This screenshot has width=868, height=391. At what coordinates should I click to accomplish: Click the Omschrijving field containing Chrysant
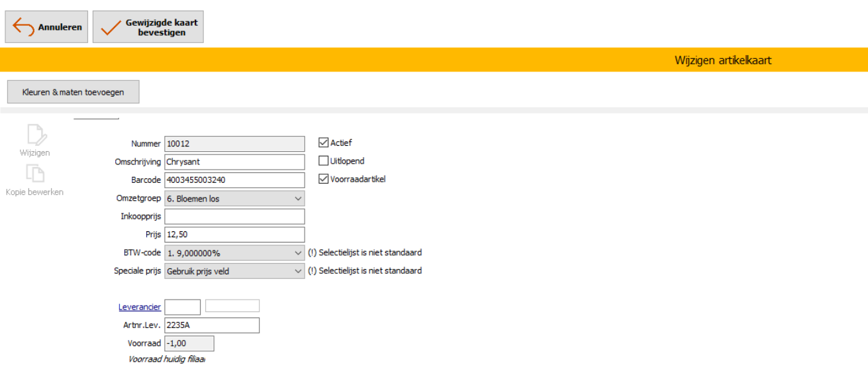coord(234,162)
